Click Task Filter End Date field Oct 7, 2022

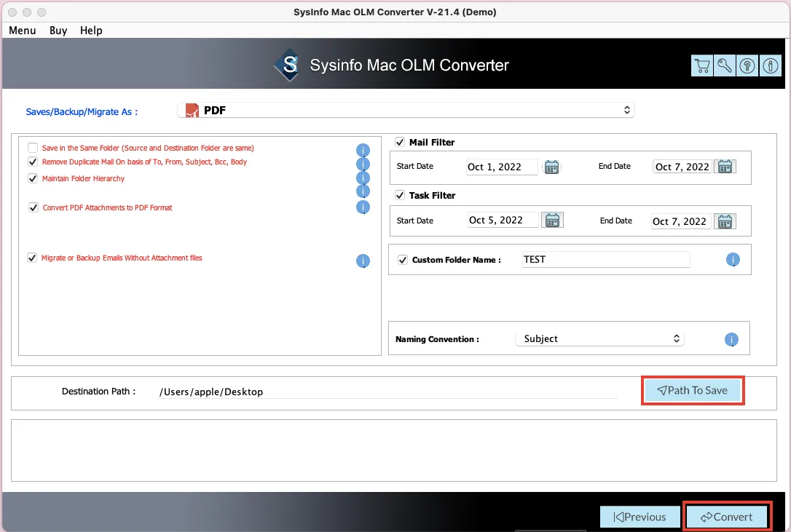pos(681,221)
